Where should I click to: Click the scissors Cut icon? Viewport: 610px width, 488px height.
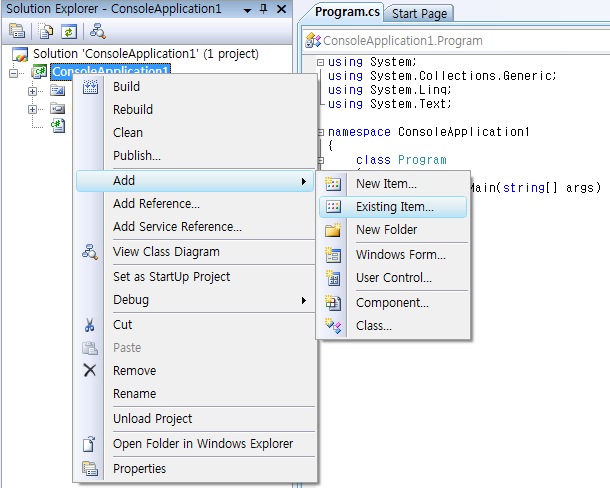89,325
